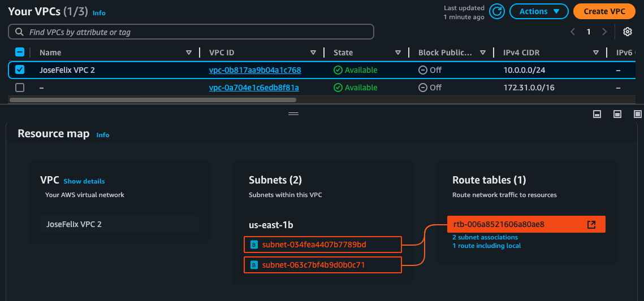Click 10.0.0.0/24 CIDR cell
644x301 pixels.
coord(524,70)
